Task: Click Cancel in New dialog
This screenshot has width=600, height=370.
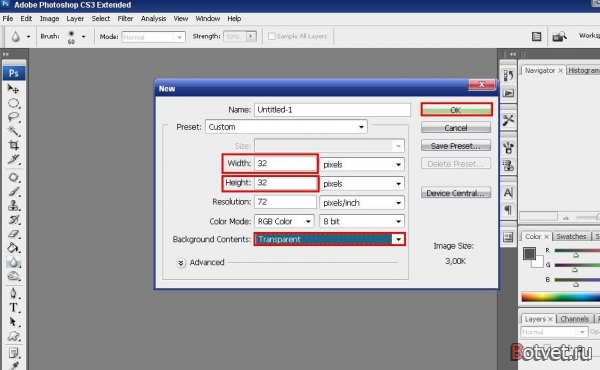Action: pos(456,128)
